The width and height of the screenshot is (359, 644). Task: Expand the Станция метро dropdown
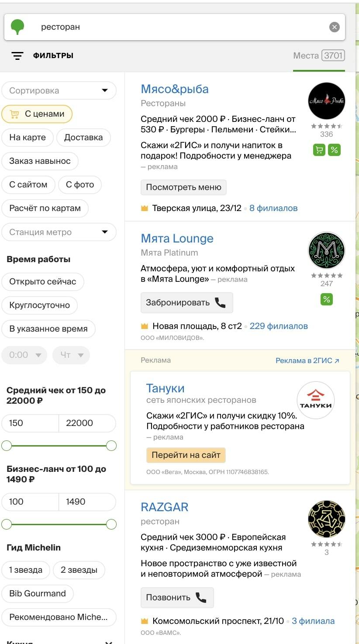click(59, 232)
